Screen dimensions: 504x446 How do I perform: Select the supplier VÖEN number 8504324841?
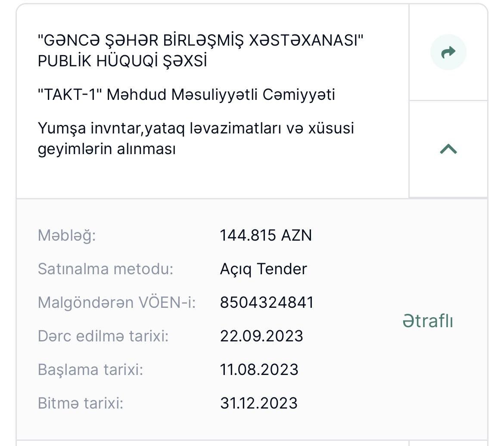pyautogui.click(x=267, y=303)
